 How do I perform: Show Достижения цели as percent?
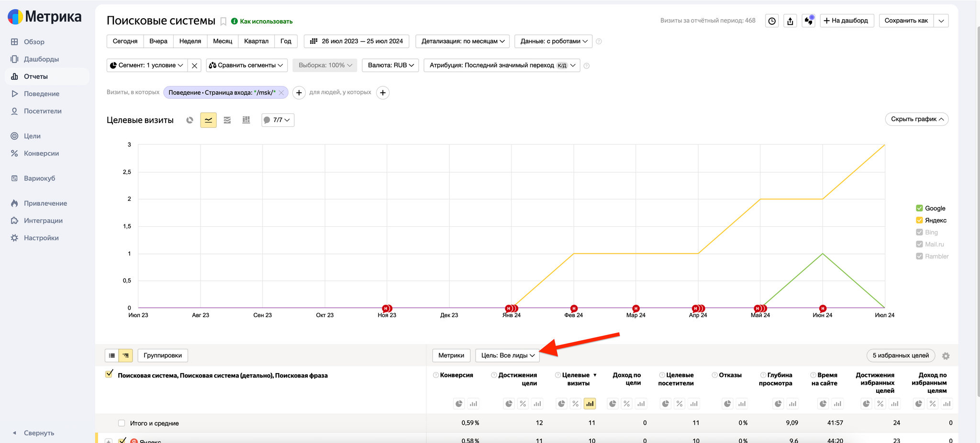tap(523, 404)
